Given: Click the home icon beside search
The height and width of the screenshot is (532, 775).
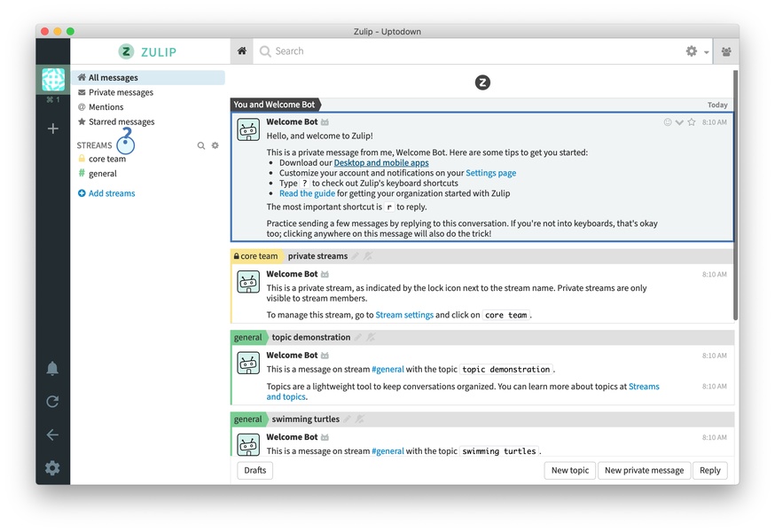Looking at the screenshot, I should [242, 51].
